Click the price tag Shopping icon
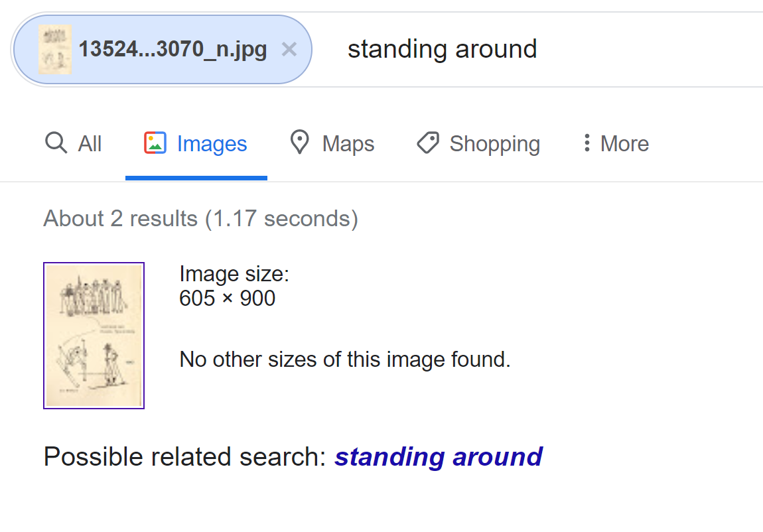 (428, 143)
